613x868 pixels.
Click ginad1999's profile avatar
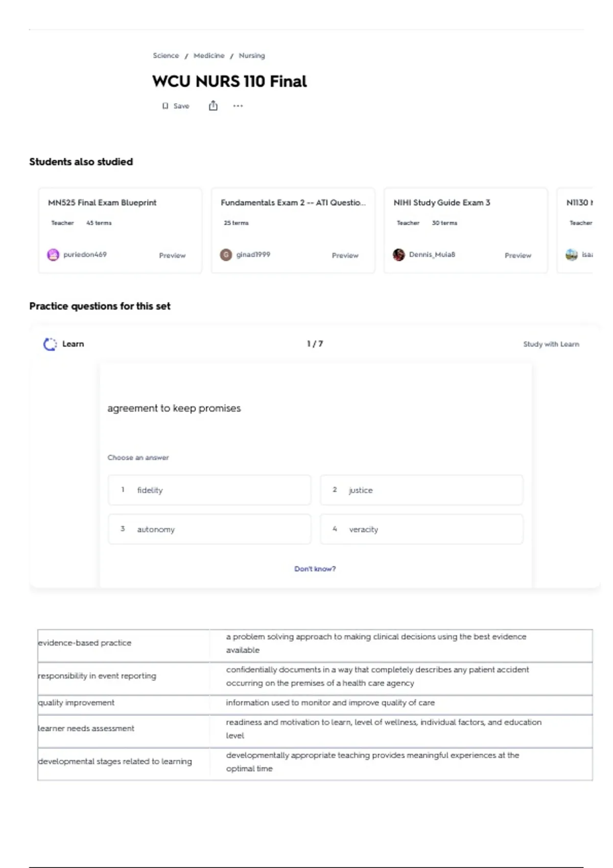(x=226, y=255)
